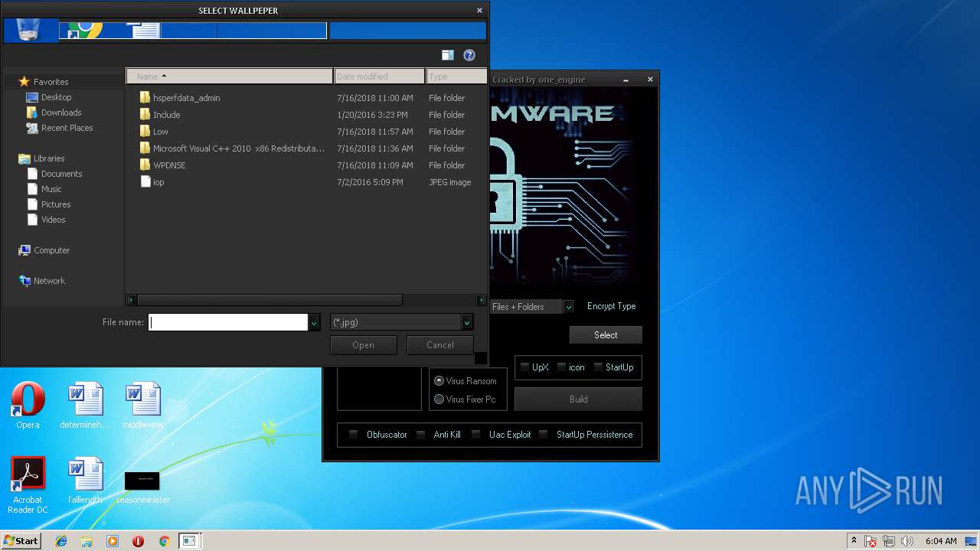Enable the icon checkbox

pos(561,367)
